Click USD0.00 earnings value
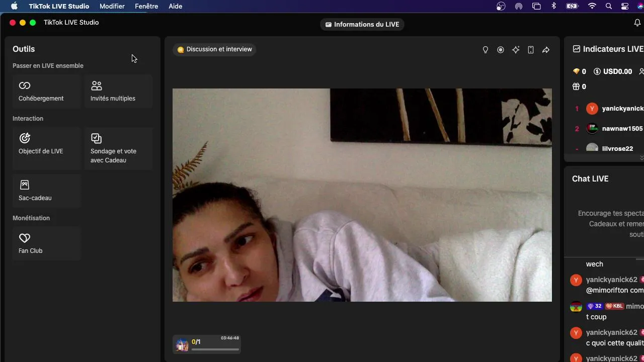 pyautogui.click(x=617, y=71)
